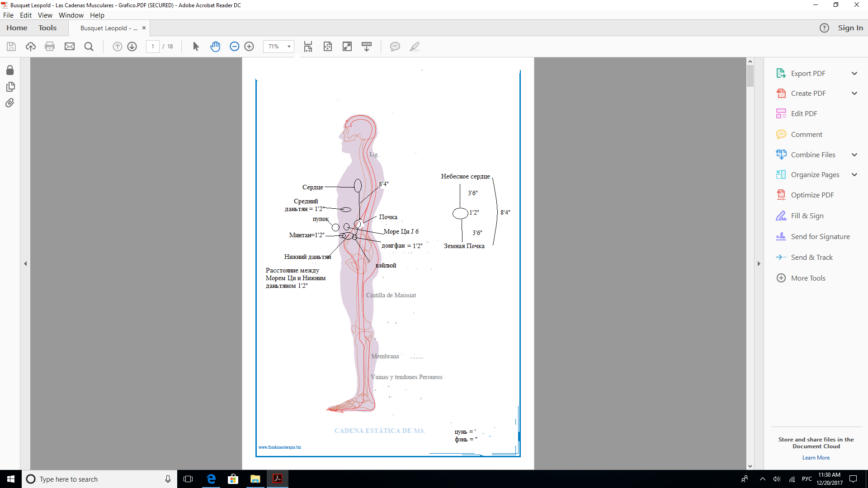
Task: Zoom out with minus icon
Action: click(x=234, y=47)
